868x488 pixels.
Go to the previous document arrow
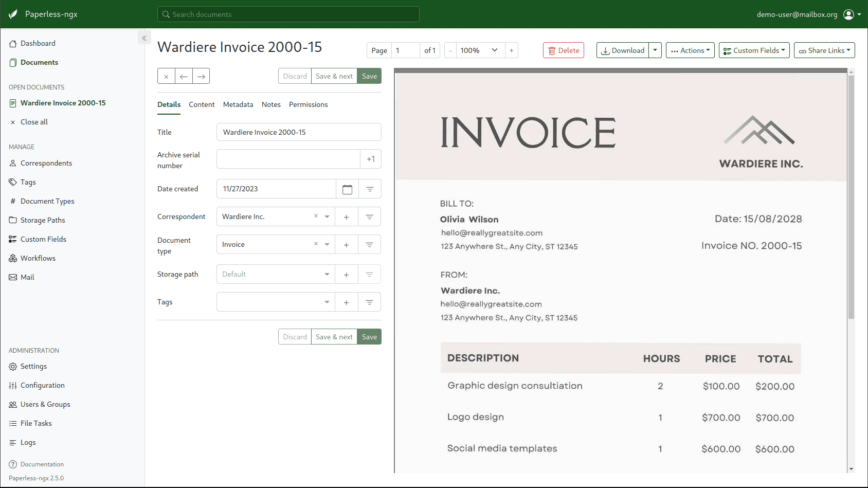pos(184,77)
